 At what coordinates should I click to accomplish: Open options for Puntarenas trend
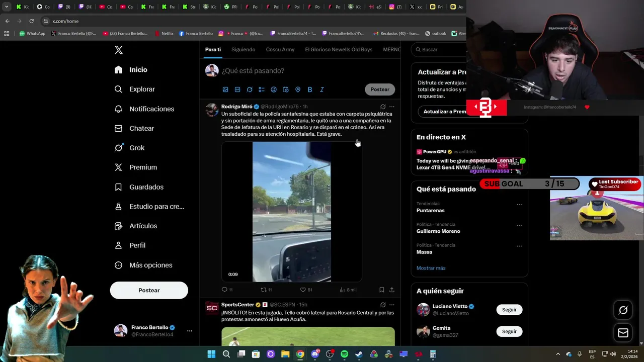[x=519, y=205]
